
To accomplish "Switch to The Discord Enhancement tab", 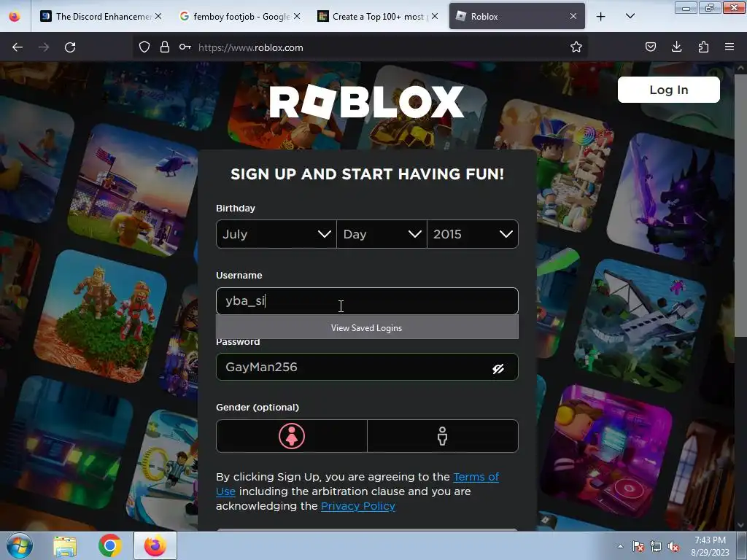I will [101, 16].
